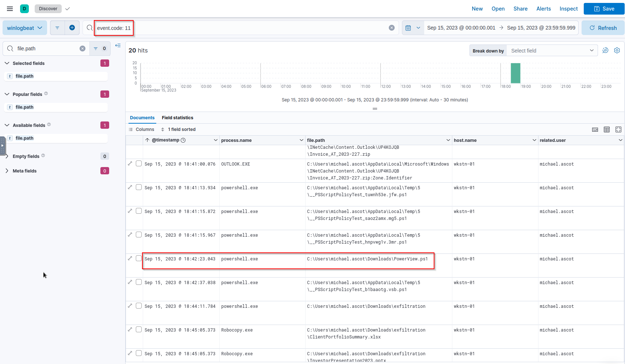This screenshot has height=364, width=625.
Task: Open the Inspect menu item
Action: (568, 9)
